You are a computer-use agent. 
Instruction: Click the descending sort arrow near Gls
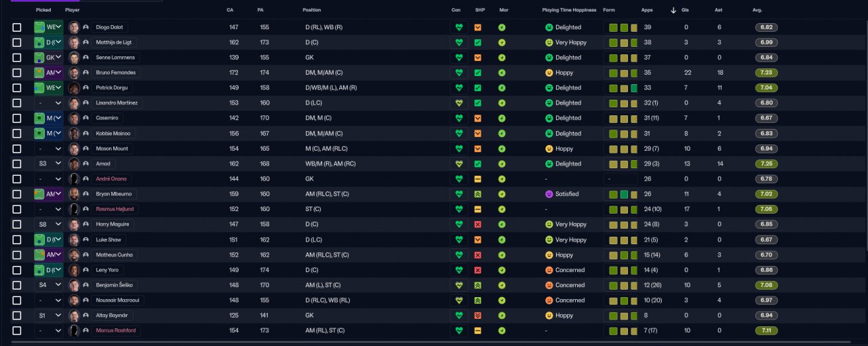[x=673, y=10]
